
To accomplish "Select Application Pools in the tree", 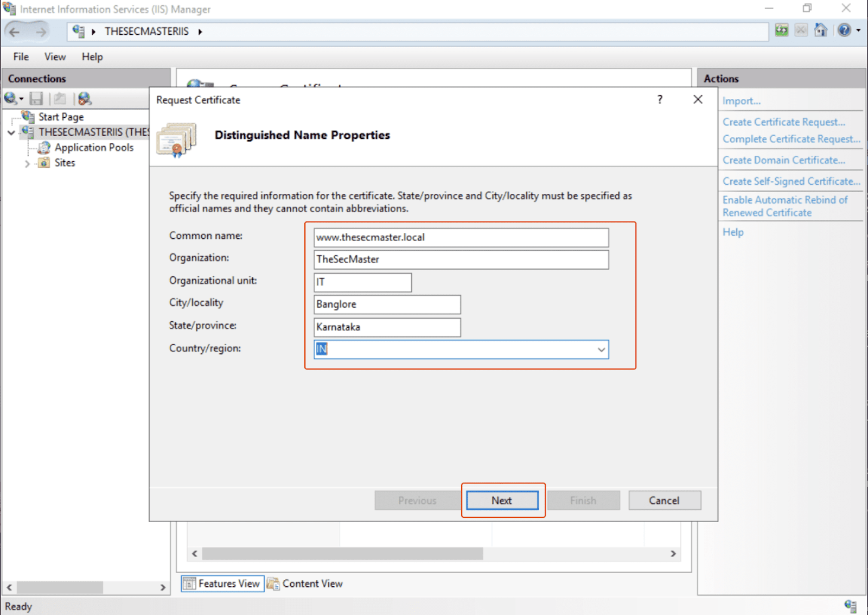I will [94, 148].
